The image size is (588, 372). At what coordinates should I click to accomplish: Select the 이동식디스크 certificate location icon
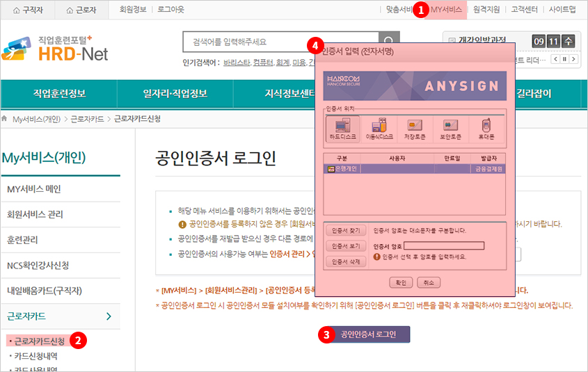click(x=379, y=129)
